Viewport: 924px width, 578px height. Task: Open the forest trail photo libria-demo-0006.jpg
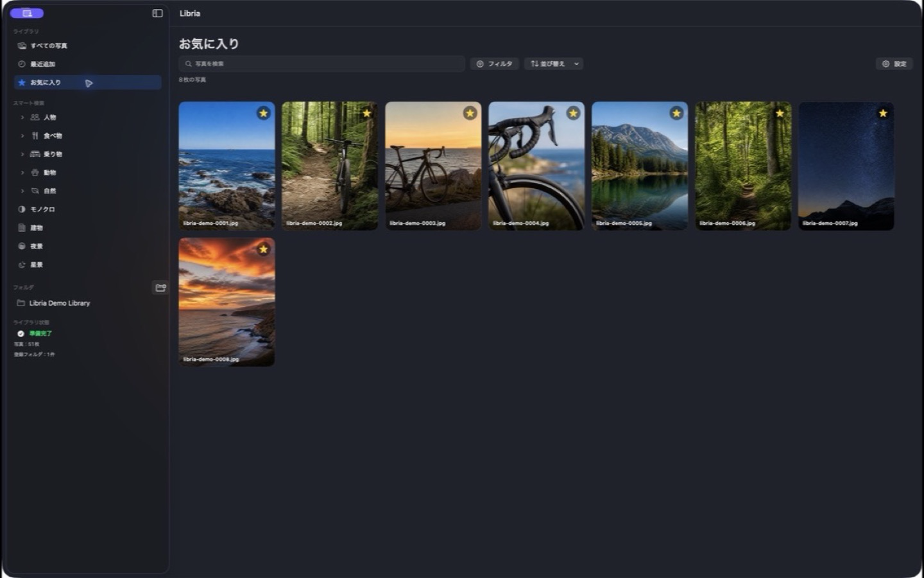[743, 166]
